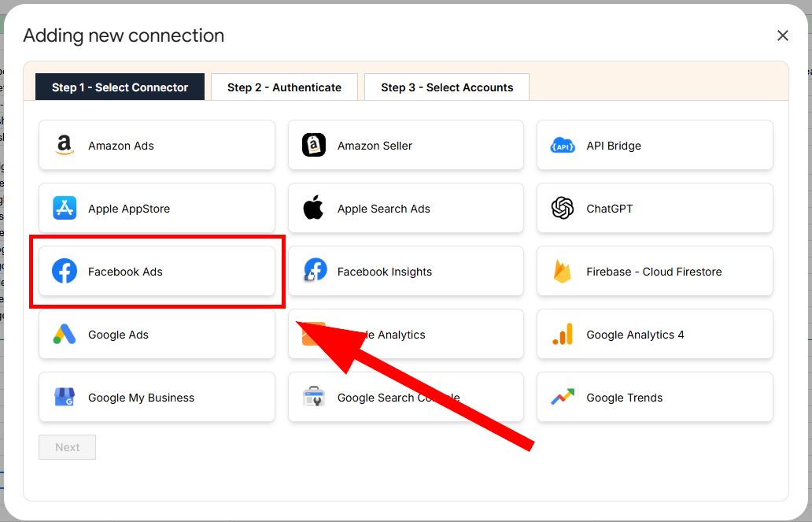The height and width of the screenshot is (522, 812).
Task: Select the Apple AppStore label
Action: point(129,209)
